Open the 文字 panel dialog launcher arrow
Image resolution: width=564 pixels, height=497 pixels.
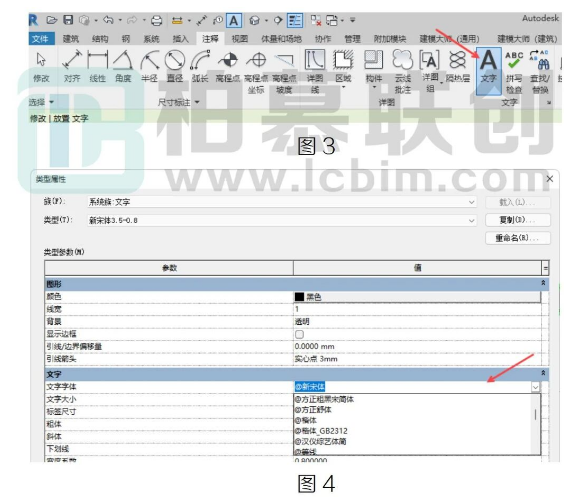(549, 103)
